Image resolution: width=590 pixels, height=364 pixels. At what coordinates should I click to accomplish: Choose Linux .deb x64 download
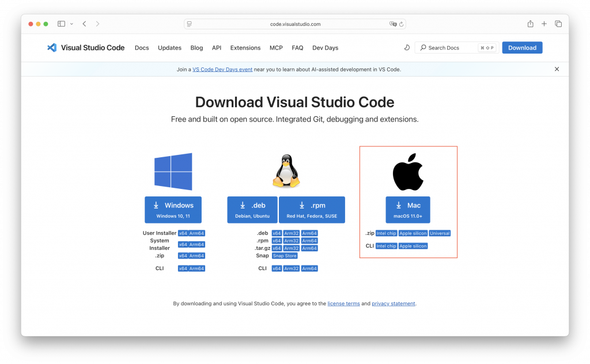(x=277, y=233)
